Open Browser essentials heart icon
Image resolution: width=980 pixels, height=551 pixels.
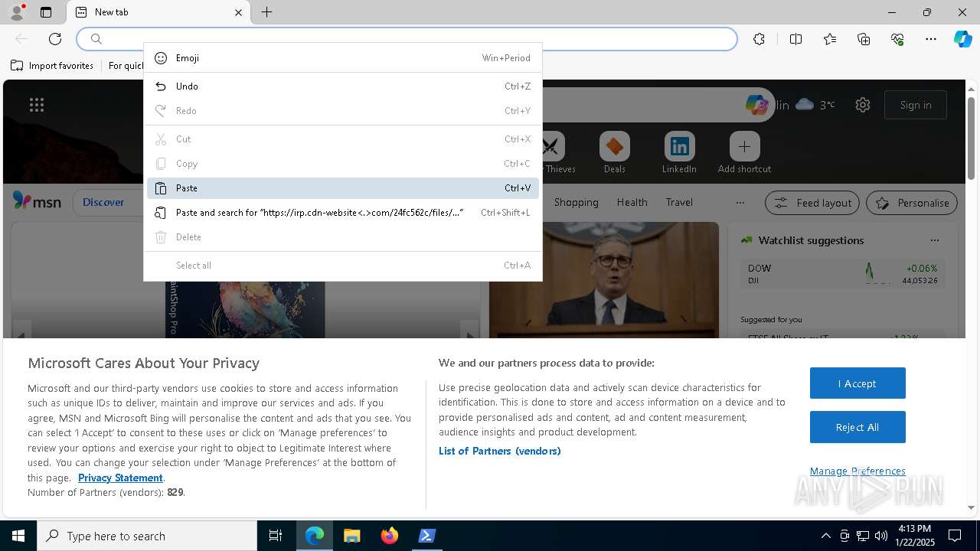[897, 39]
